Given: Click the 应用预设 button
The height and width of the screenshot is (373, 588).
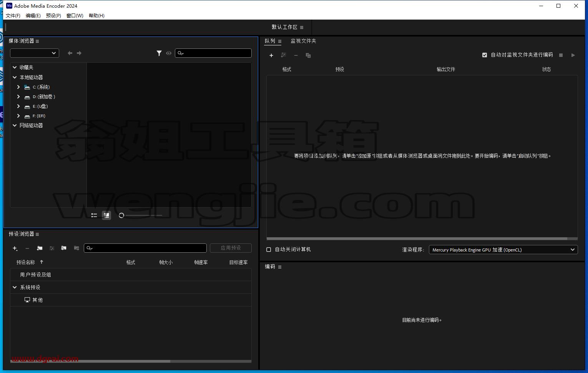Looking at the screenshot, I should (x=231, y=248).
